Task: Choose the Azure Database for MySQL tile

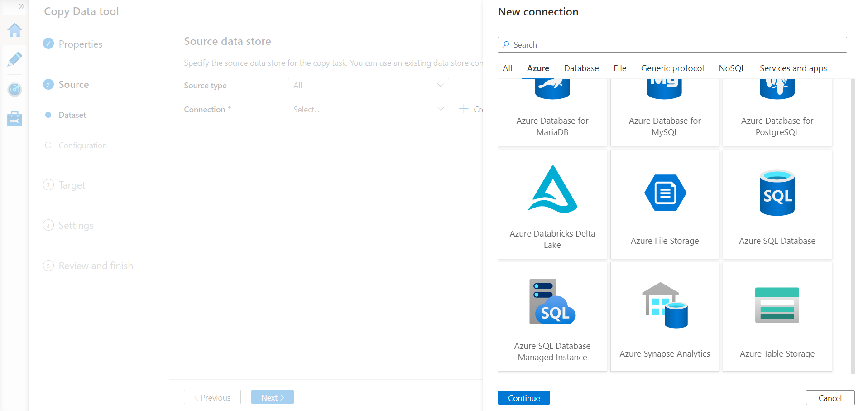Action: tap(665, 112)
